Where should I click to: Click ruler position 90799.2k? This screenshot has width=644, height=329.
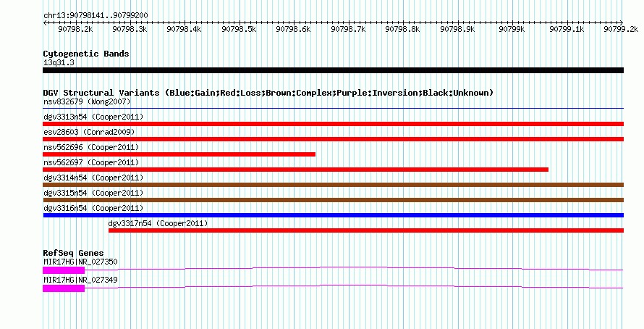(621, 29)
